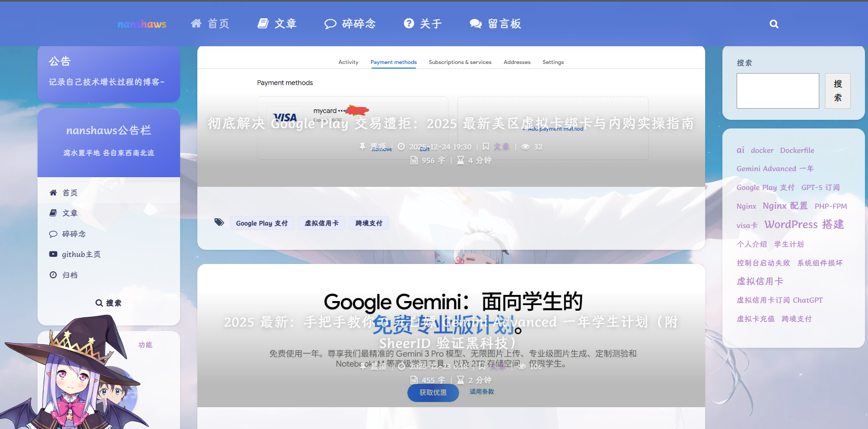This screenshot has height=429, width=868.
Task: Click sidebar 首页 home icon link
Action: click(x=64, y=193)
